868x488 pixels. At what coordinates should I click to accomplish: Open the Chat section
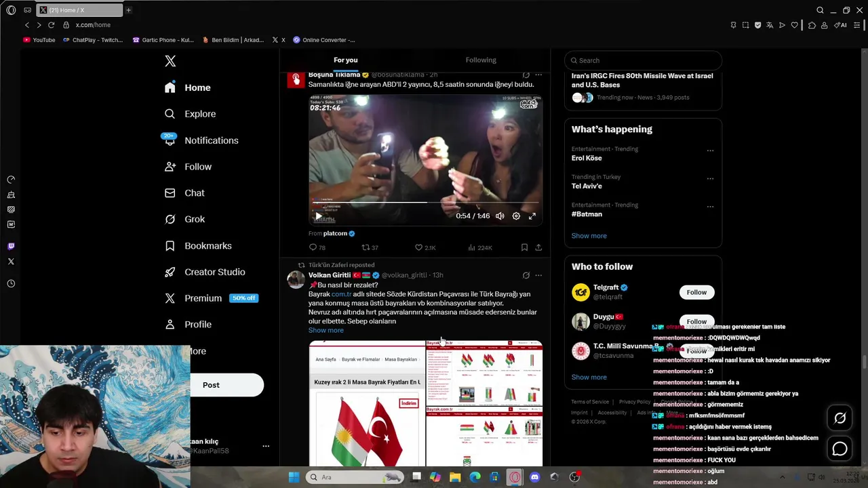(x=184, y=193)
